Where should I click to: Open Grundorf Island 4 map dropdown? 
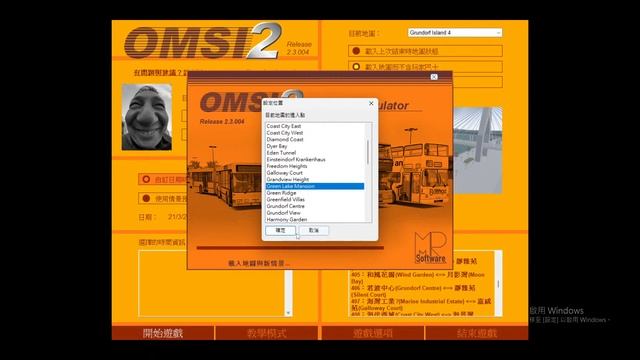[455, 33]
